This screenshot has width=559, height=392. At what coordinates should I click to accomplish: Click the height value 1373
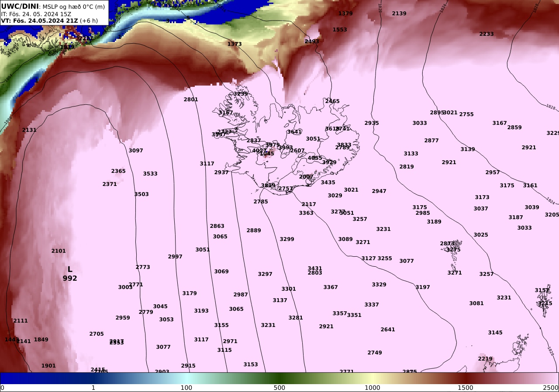point(235,44)
